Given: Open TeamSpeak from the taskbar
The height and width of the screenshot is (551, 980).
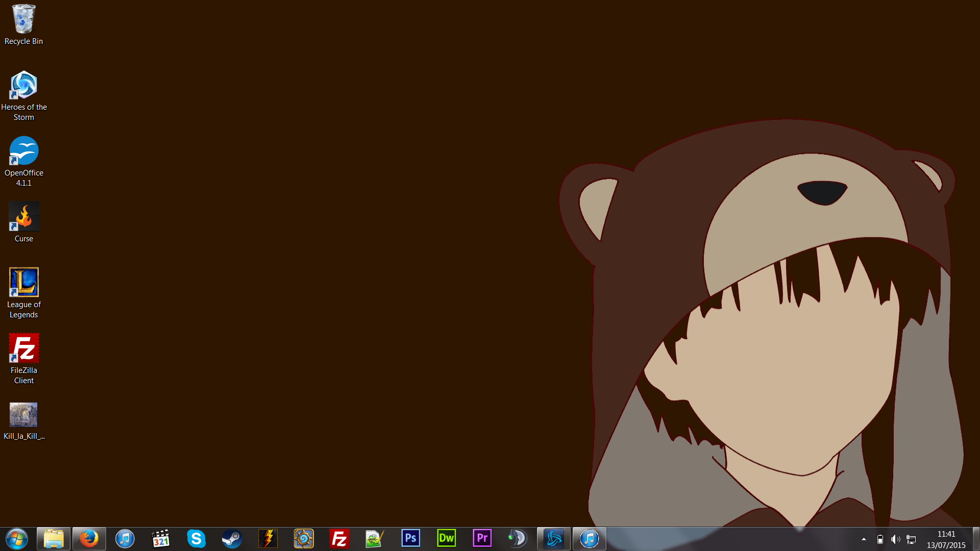Looking at the screenshot, I should 518,539.
